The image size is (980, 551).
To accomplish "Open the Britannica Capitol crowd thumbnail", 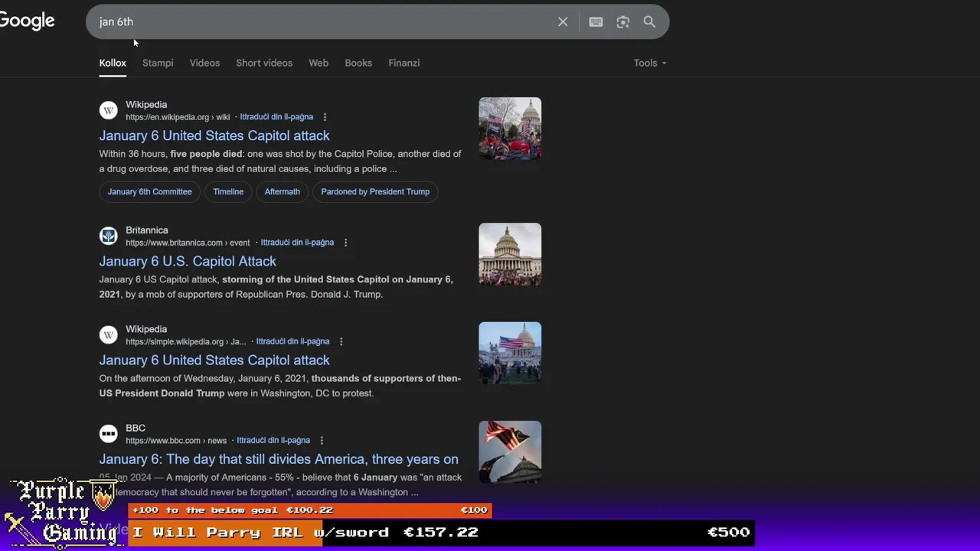I will point(510,254).
